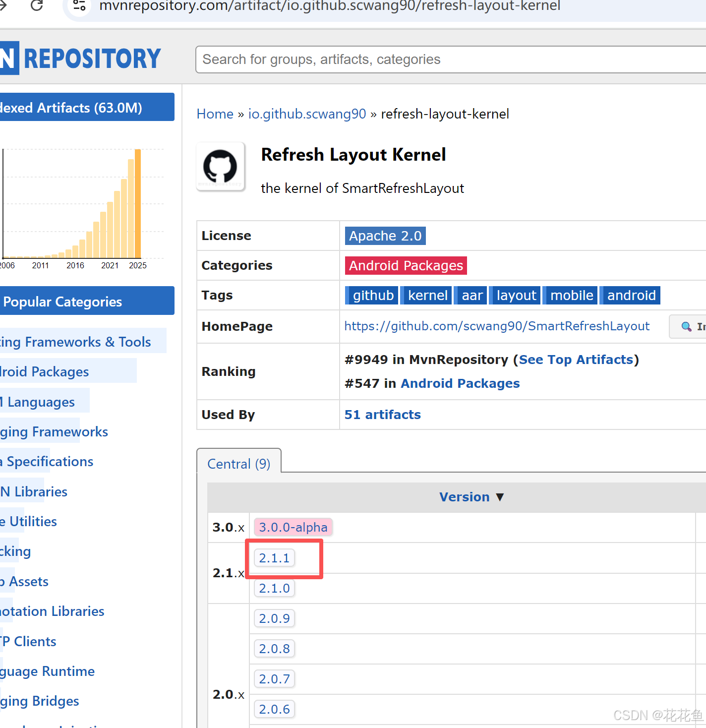Open Annotation Libraries sidebar category
The height and width of the screenshot is (728, 706).
pos(52,611)
